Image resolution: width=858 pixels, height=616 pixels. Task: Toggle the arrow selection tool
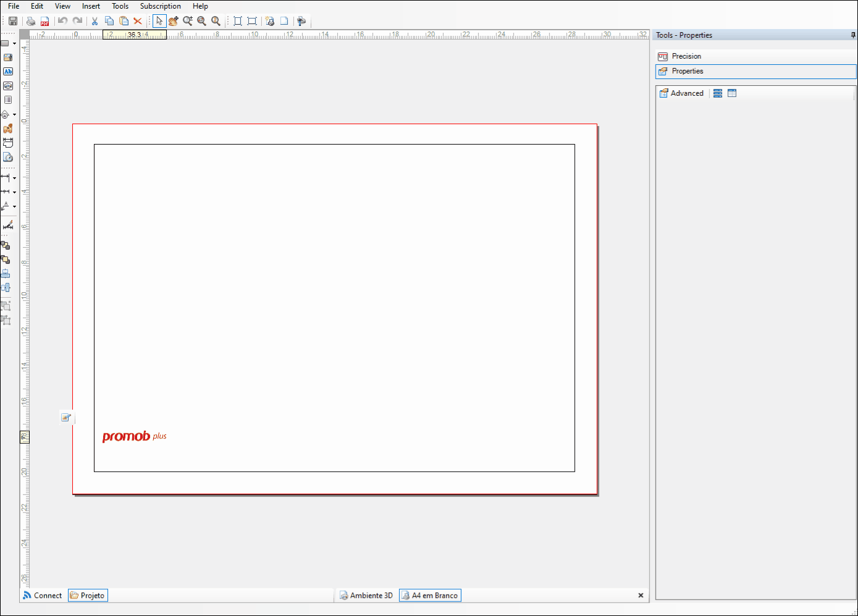(159, 21)
